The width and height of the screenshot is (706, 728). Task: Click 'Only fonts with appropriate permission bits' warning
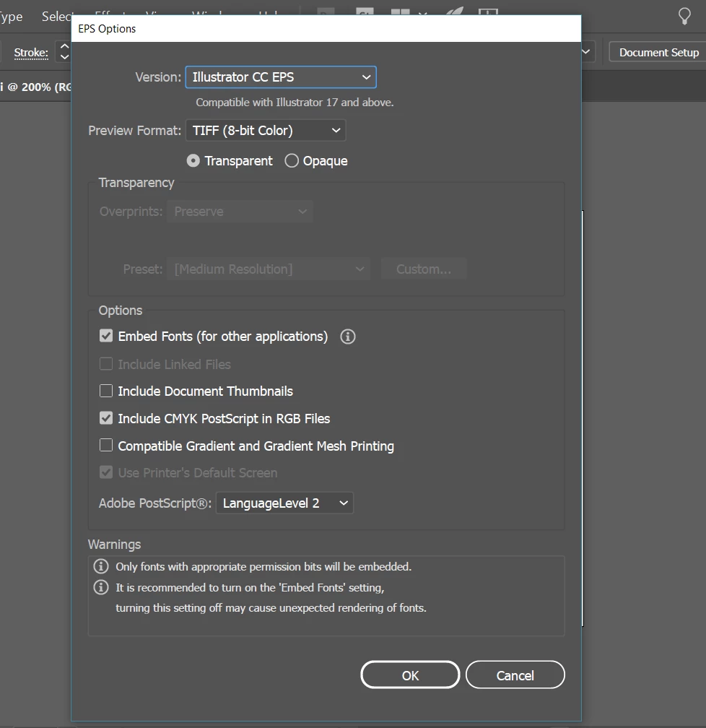point(263,566)
